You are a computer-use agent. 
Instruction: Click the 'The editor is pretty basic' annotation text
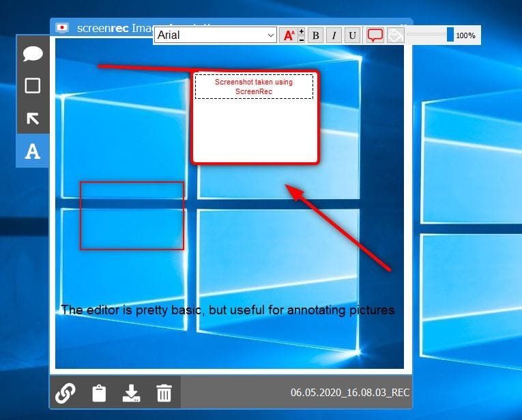228,310
